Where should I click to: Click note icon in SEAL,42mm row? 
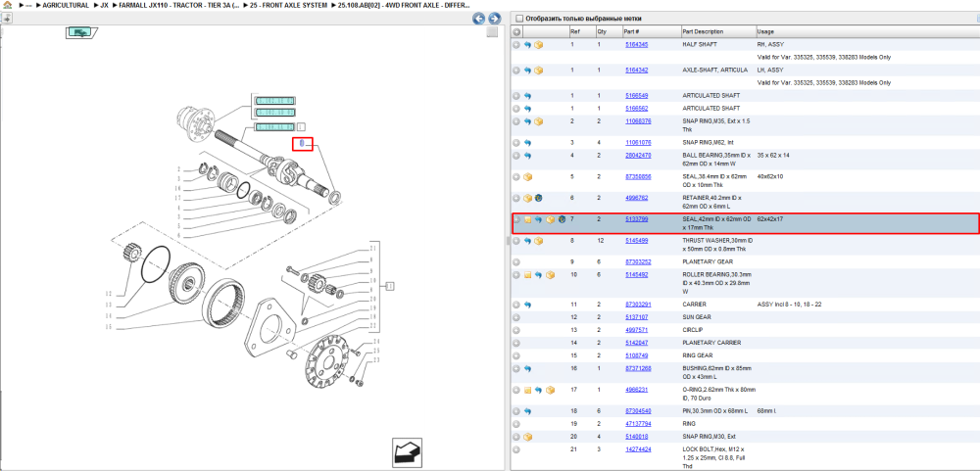[x=527, y=219]
